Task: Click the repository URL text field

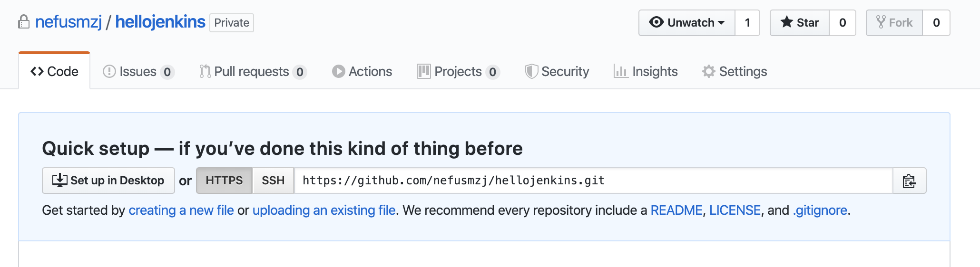Action: coord(593,181)
